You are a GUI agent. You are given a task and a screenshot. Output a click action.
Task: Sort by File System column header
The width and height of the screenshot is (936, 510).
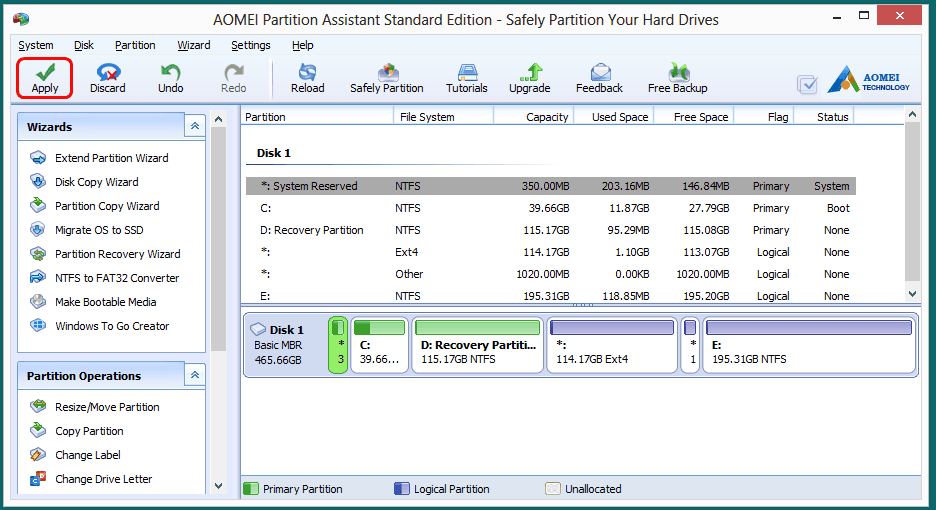click(x=444, y=116)
